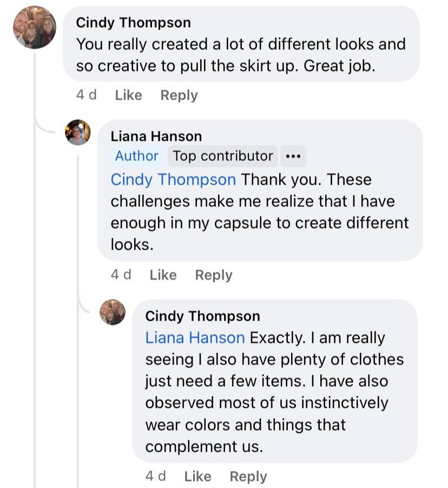Open the Liana Hanson mention in Cindy's reply
This screenshot has height=488, width=448.
195,338
